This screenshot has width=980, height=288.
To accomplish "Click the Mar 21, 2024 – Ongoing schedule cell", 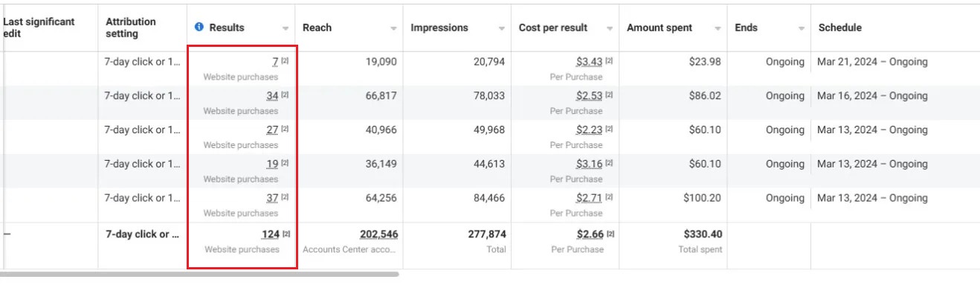I will click(x=872, y=62).
